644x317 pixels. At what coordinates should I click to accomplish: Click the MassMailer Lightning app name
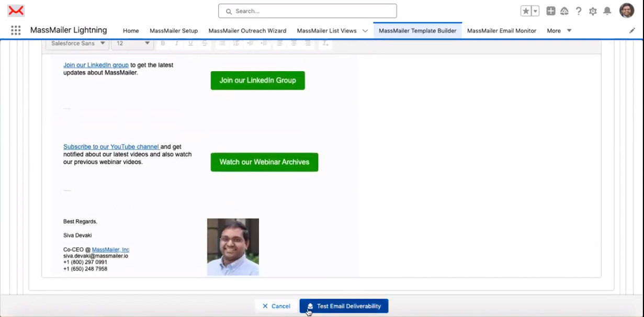(69, 30)
